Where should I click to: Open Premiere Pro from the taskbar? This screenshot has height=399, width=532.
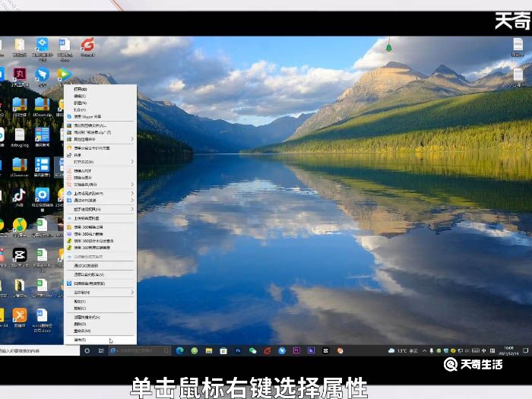click(296, 351)
